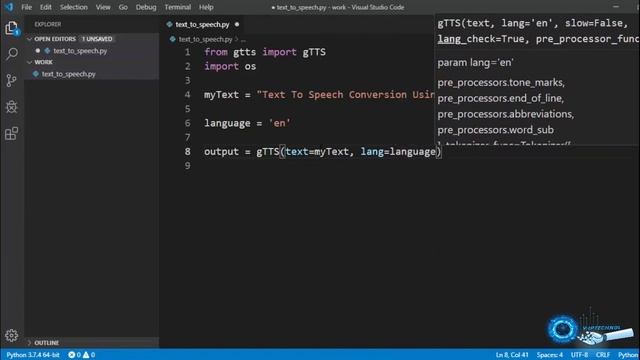Minimize the Visual Studio Code window

616,7
